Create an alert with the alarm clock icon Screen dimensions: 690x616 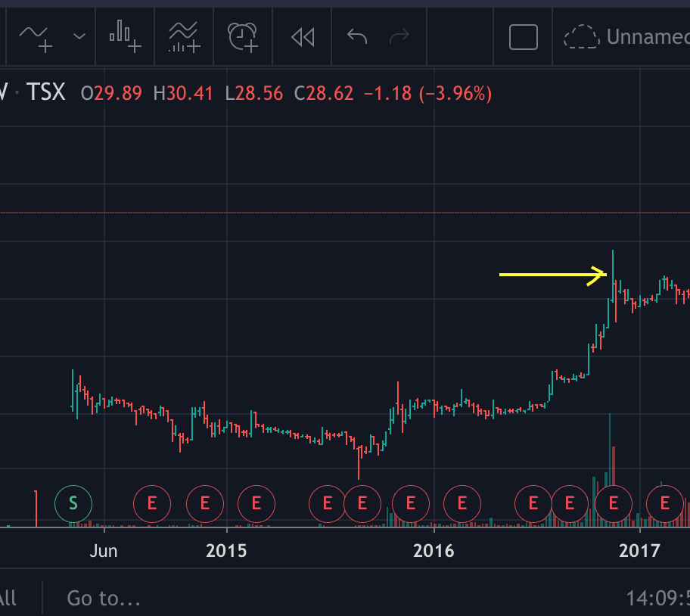click(242, 37)
